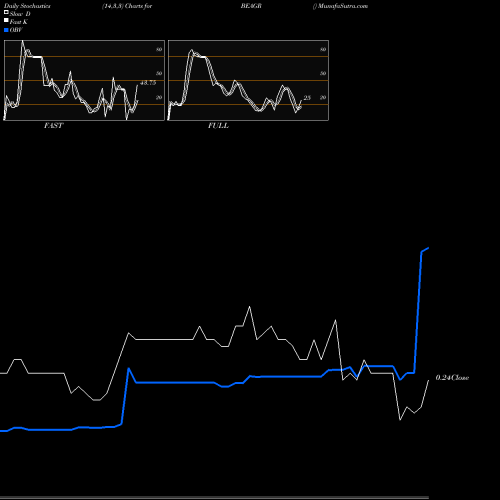The width and height of the screenshot is (500, 500).
Task: Click the 80 level label in FAST chart
Action: (x=159, y=49)
